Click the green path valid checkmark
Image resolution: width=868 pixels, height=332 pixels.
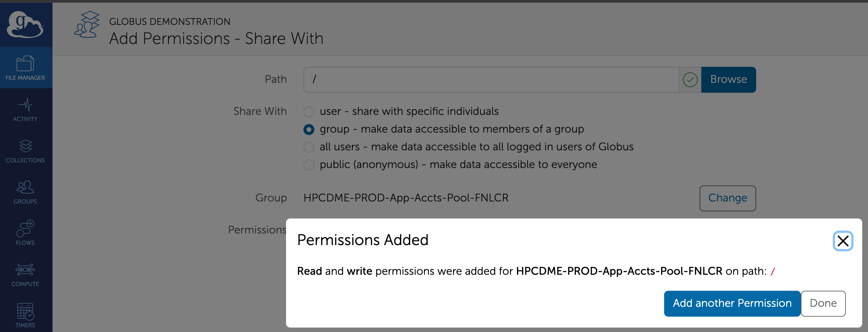690,80
